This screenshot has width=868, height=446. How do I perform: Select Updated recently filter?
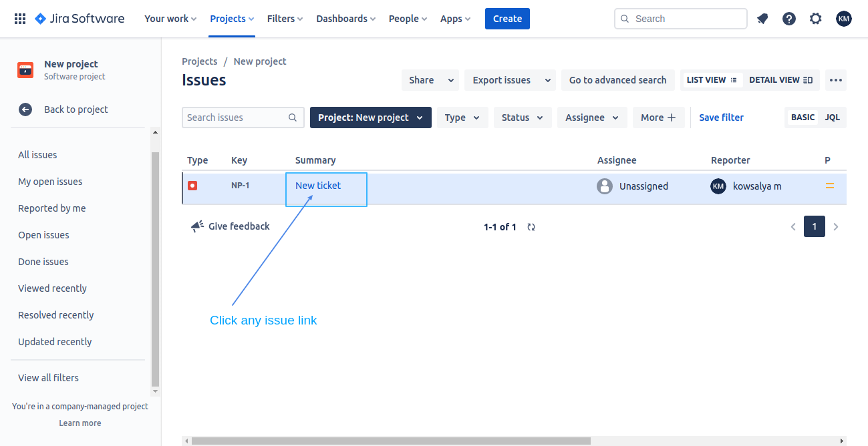(x=55, y=342)
